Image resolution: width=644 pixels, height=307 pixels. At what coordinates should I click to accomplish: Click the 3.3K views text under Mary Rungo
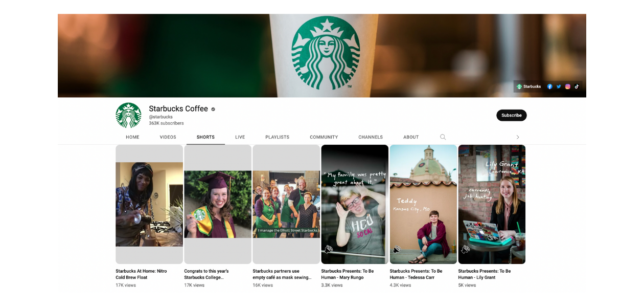pyautogui.click(x=332, y=286)
